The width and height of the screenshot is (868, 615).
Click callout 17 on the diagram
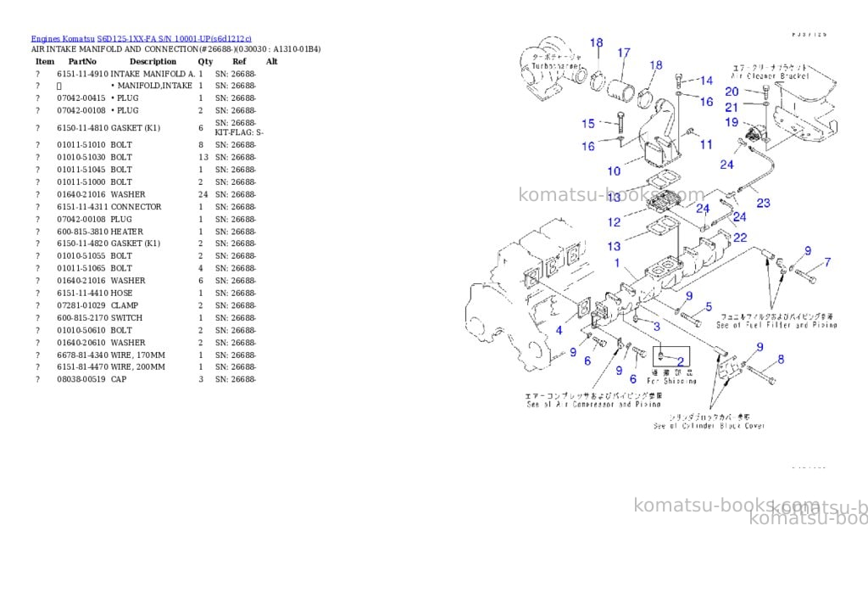point(624,53)
